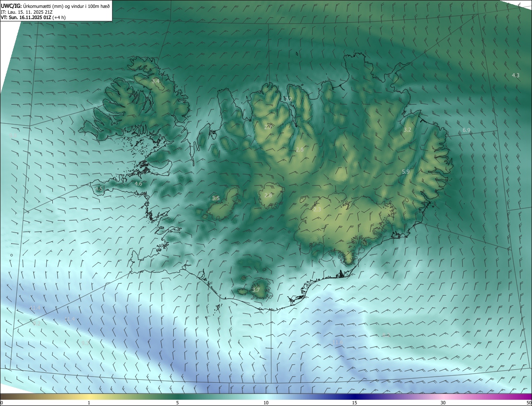This screenshot has width=532, height=406.
Task: Click the 4.6 value label
Action: pos(138,183)
